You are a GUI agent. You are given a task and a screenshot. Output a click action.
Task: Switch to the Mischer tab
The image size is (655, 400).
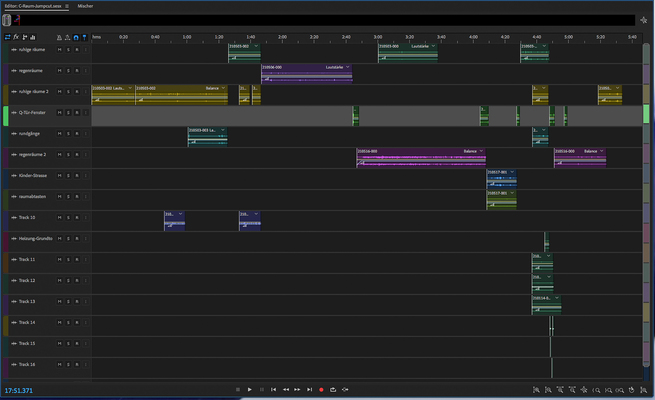pyautogui.click(x=86, y=5)
